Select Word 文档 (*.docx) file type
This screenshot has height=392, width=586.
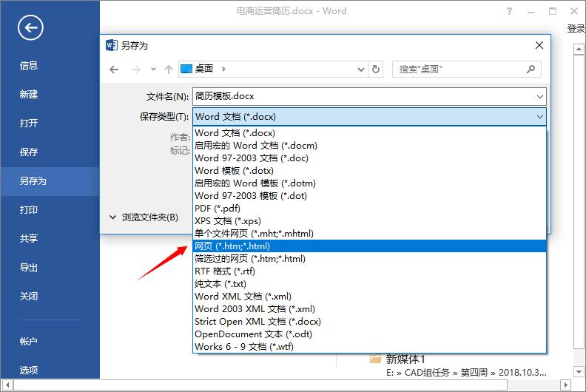click(370, 133)
